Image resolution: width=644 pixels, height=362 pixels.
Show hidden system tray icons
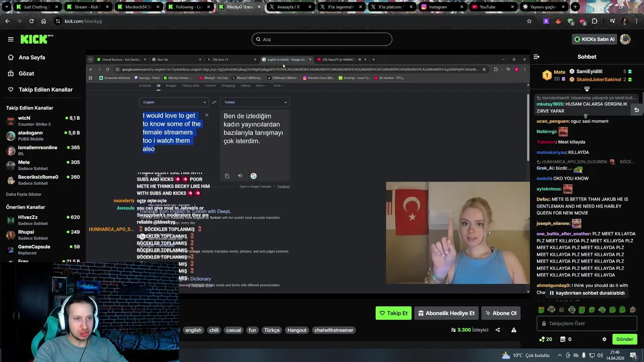559,355
